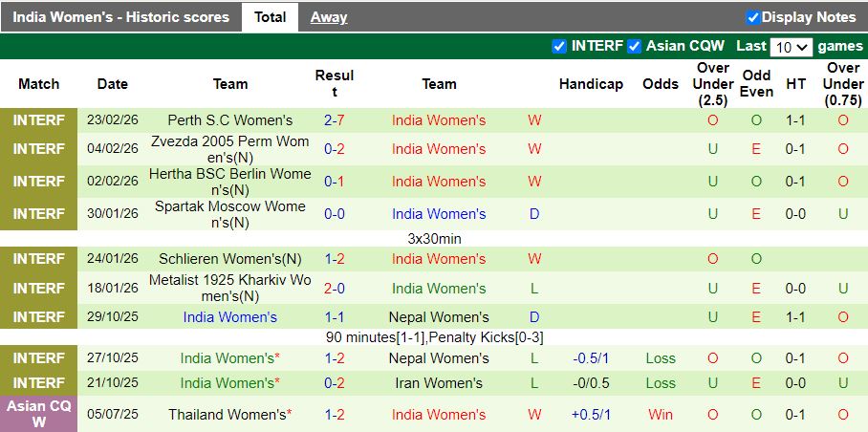
Task: Uncheck the INTERF filter checkbox
Action: click(559, 46)
